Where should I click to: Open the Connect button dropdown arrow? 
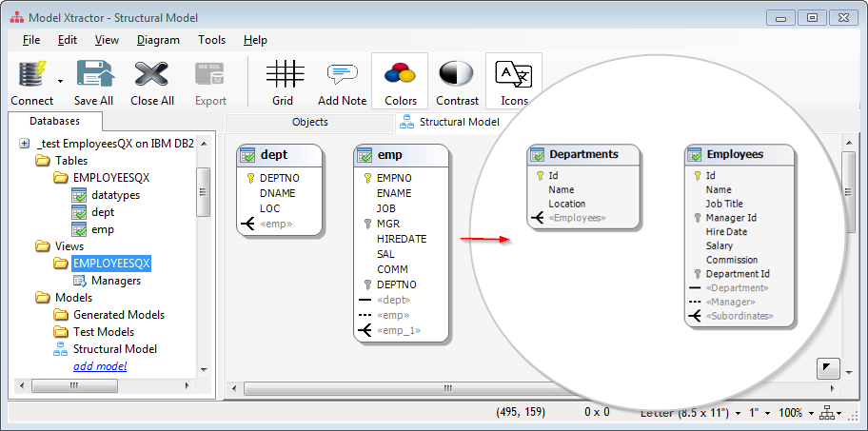(60, 81)
